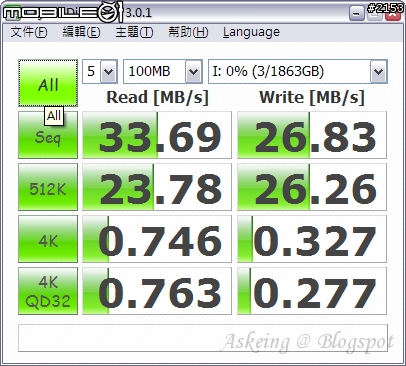This screenshot has width=406, height=366.
Task: Expand the 100MB test size dropdown
Action: (x=194, y=71)
